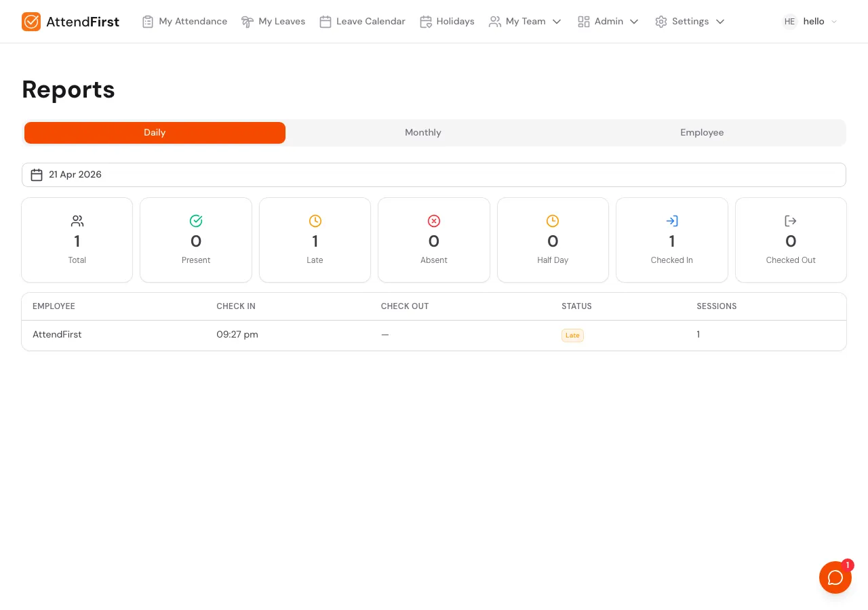Screen dimensions: 868x610
Task: Click the Late clock icon
Action: tap(315, 221)
